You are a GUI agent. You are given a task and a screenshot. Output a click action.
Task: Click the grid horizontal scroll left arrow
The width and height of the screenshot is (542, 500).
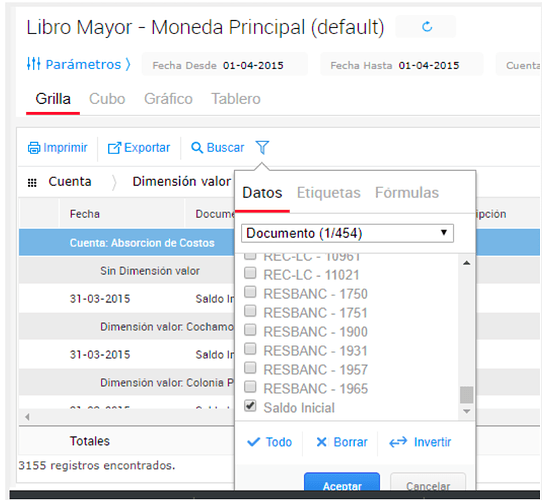[x=27, y=417]
